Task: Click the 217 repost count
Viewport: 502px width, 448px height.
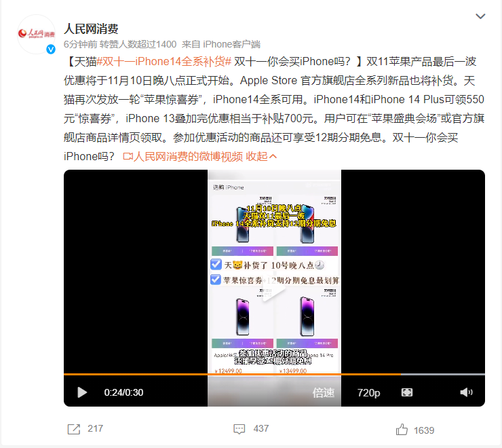Action: pyautogui.click(x=95, y=429)
